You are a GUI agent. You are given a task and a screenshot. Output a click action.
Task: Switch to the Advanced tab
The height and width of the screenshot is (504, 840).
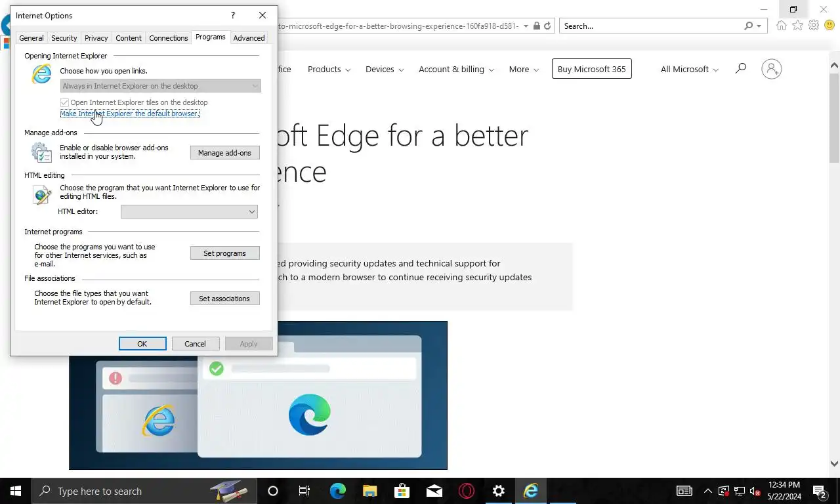(x=249, y=38)
